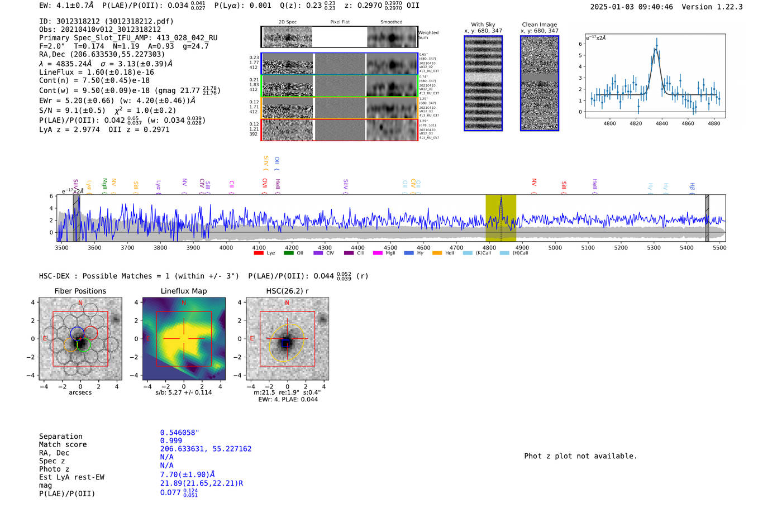Select the blue-bordered fiber spectrum row
Viewport: 782px width, 532px height.
(x=339, y=64)
